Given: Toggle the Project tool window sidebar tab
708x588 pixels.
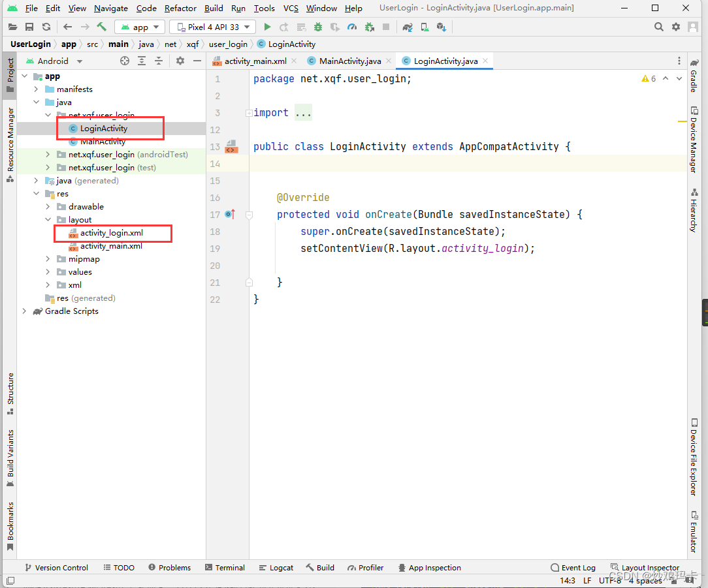Looking at the screenshot, I should point(10,75).
